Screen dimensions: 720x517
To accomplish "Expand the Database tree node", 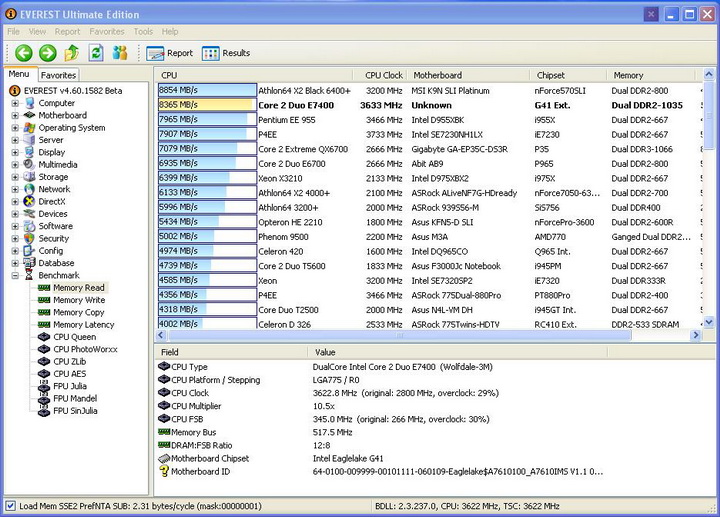I will 15,264.
